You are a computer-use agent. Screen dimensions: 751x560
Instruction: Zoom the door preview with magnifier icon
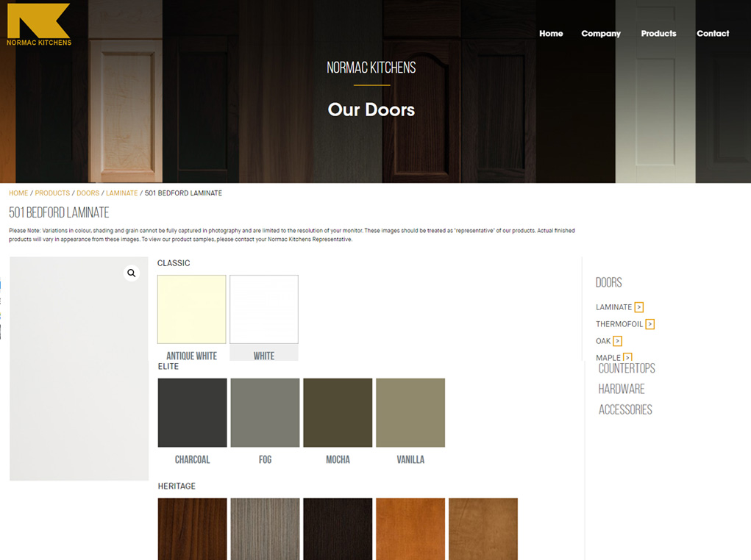131,273
